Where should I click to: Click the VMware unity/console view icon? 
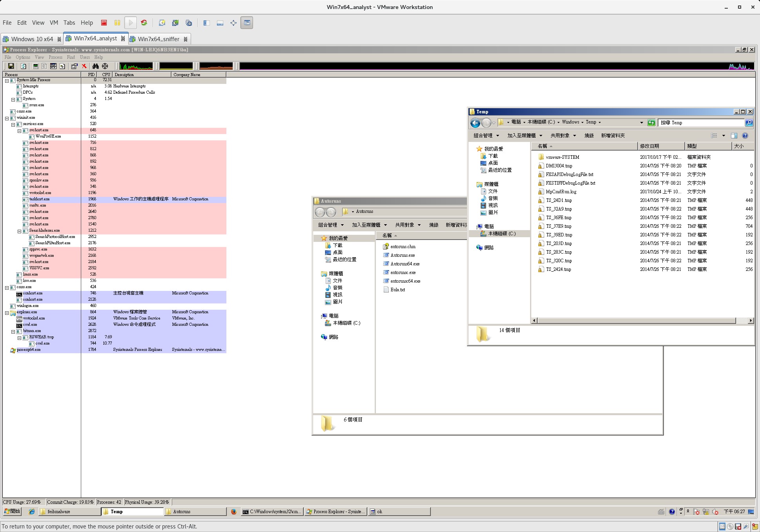[247, 23]
